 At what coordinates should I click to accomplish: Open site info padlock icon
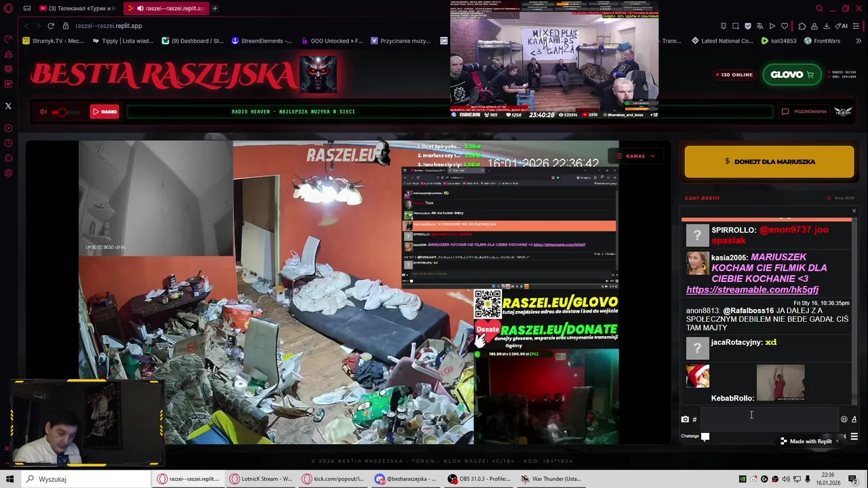tap(66, 26)
